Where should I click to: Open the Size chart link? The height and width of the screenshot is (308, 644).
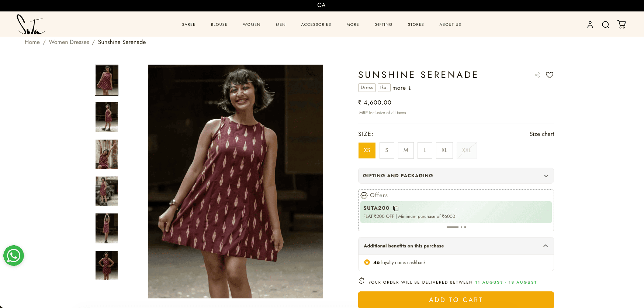coord(541,134)
